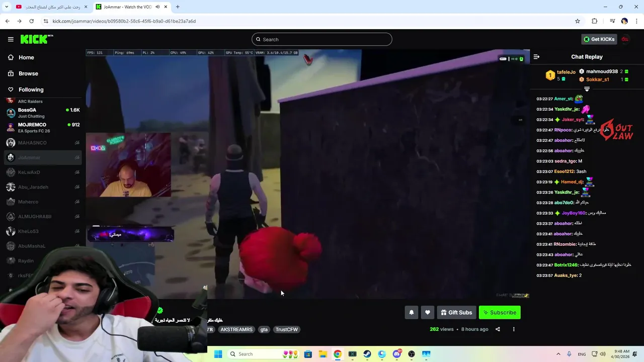Reload the page
The width and height of the screenshot is (644, 362).
pyautogui.click(x=31, y=21)
